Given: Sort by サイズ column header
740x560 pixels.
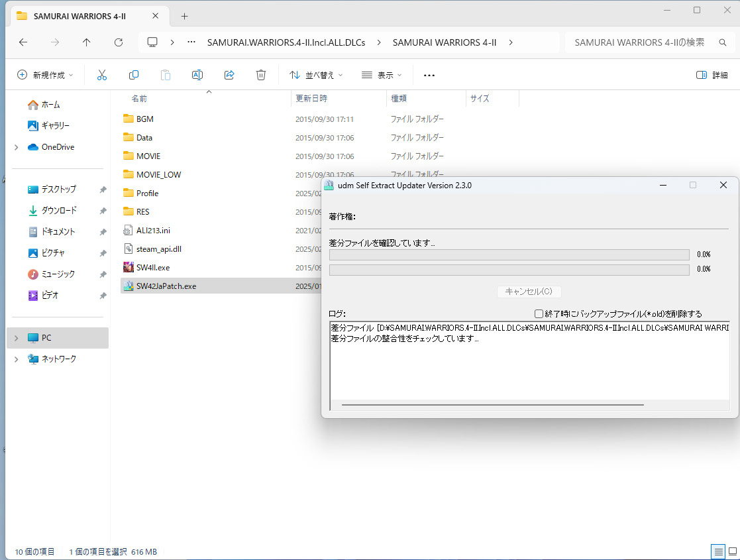Looking at the screenshot, I should (480, 99).
